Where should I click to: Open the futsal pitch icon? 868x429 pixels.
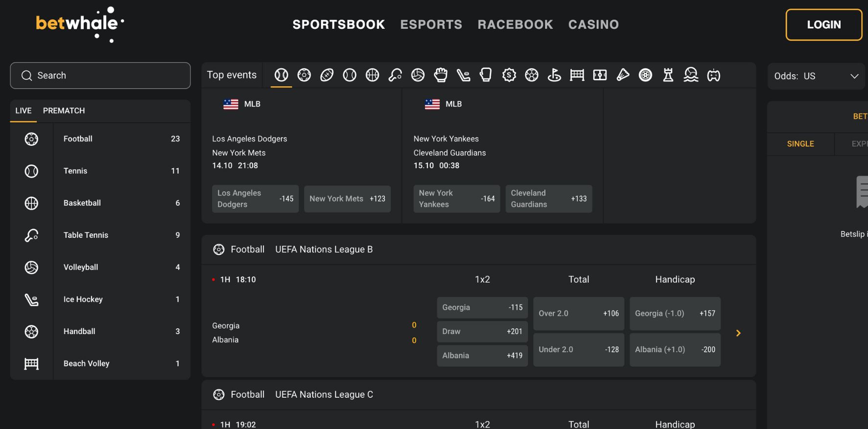coord(600,75)
